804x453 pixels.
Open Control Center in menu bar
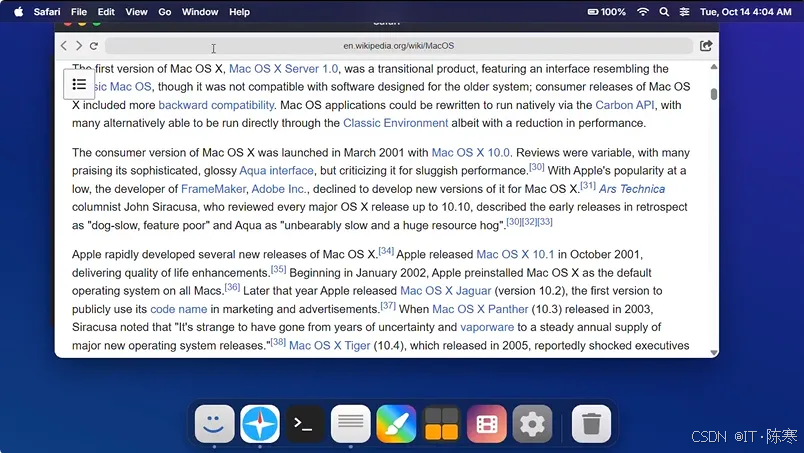coord(685,12)
